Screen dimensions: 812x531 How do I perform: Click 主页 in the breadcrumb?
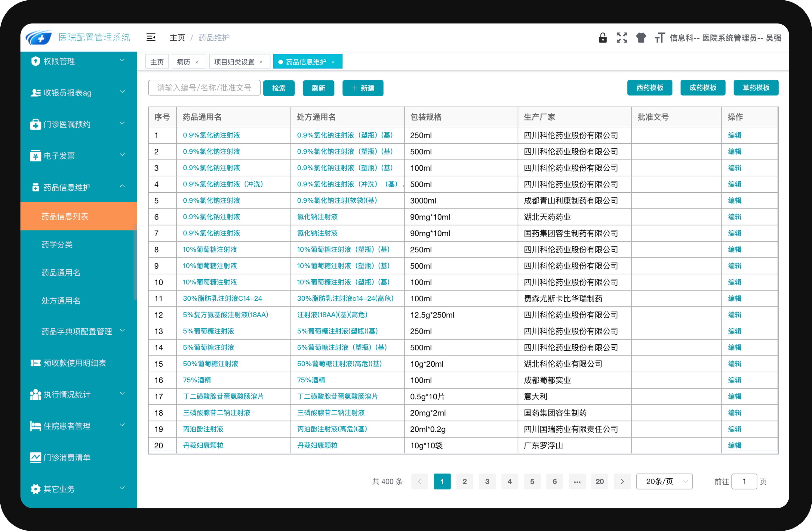177,38
